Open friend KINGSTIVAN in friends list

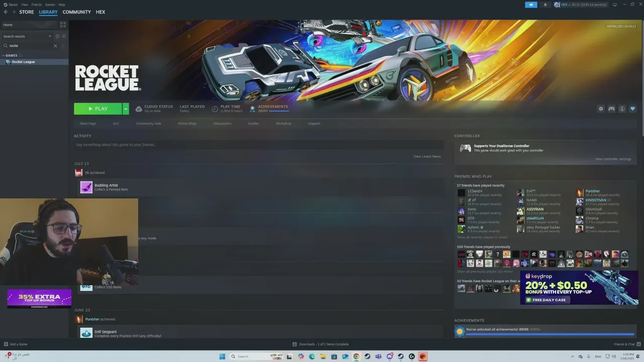tap(596, 200)
